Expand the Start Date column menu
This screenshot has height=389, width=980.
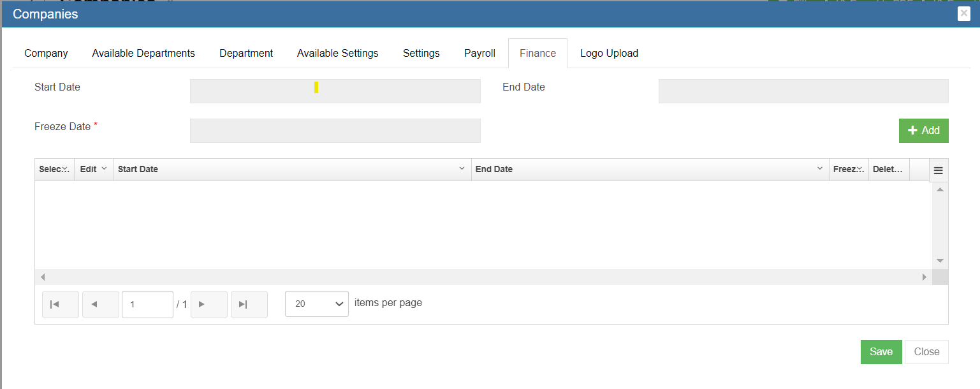pos(462,169)
